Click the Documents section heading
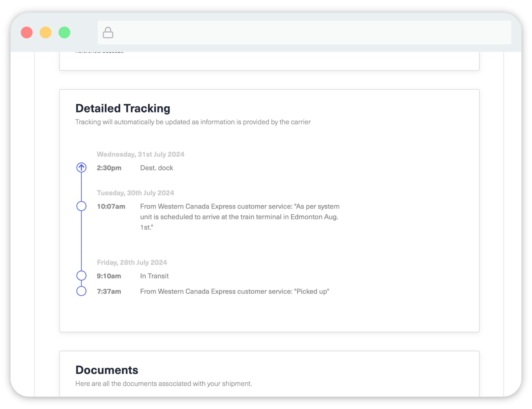This screenshot has width=532, height=409. click(107, 370)
